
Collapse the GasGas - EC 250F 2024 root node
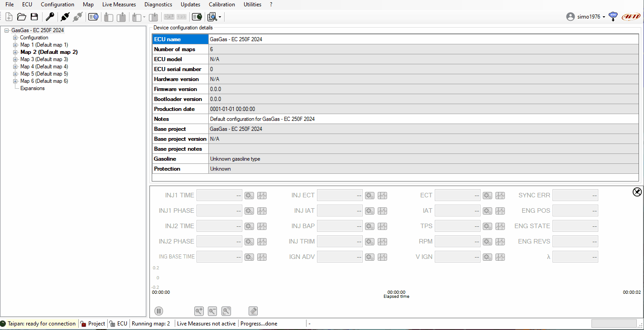coord(7,30)
